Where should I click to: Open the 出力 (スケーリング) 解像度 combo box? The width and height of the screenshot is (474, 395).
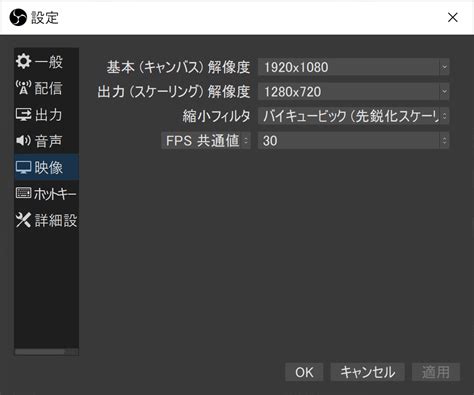353,91
